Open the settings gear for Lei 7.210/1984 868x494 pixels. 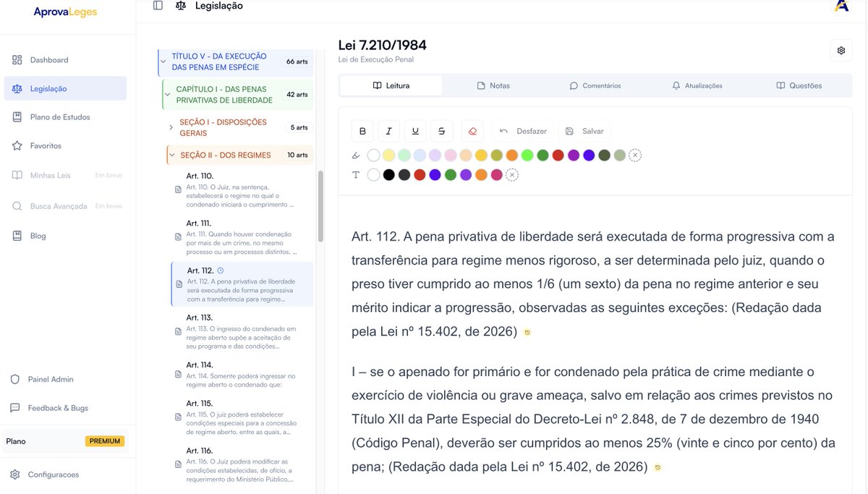(x=841, y=51)
